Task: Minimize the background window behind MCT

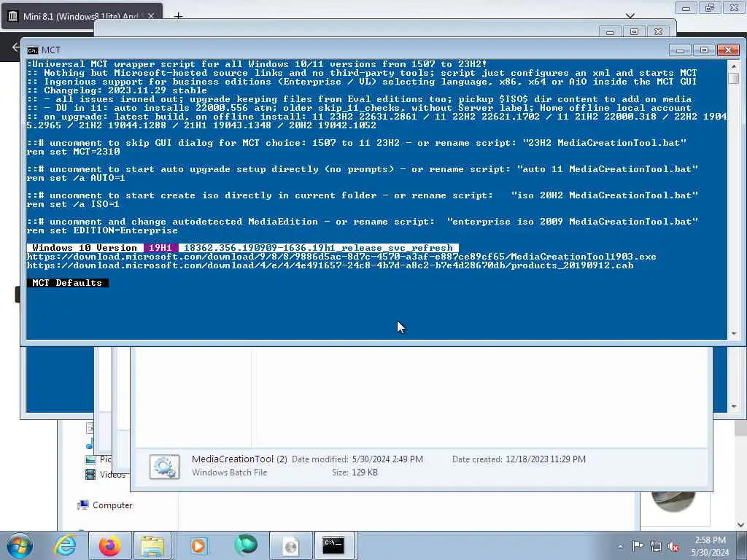Action: click(610, 31)
